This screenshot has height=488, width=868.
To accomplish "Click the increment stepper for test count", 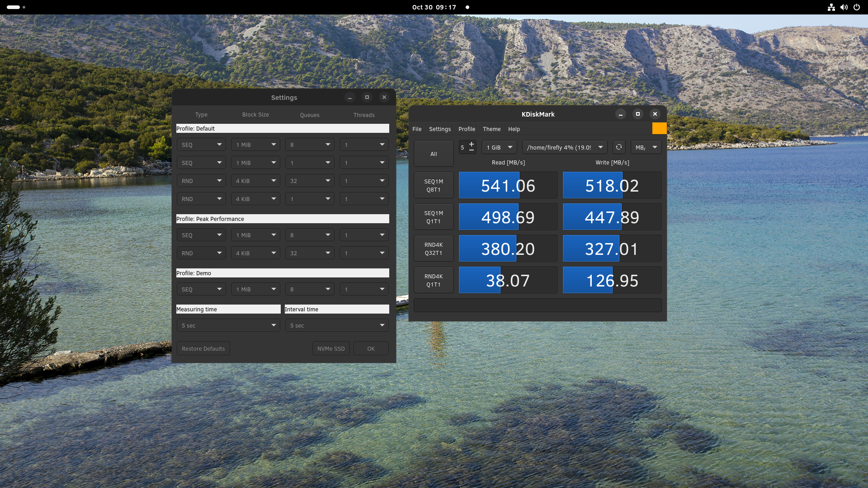I will click(472, 144).
